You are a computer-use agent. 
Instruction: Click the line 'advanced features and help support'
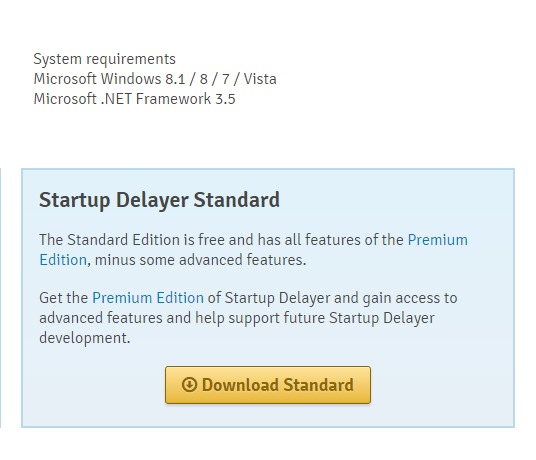pos(160,318)
